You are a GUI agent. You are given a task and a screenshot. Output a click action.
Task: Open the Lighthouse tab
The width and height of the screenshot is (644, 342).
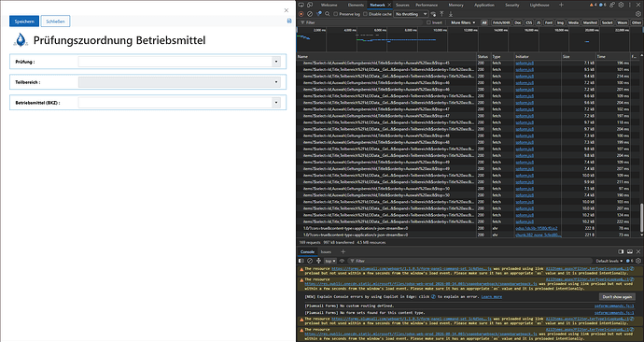[x=539, y=5]
